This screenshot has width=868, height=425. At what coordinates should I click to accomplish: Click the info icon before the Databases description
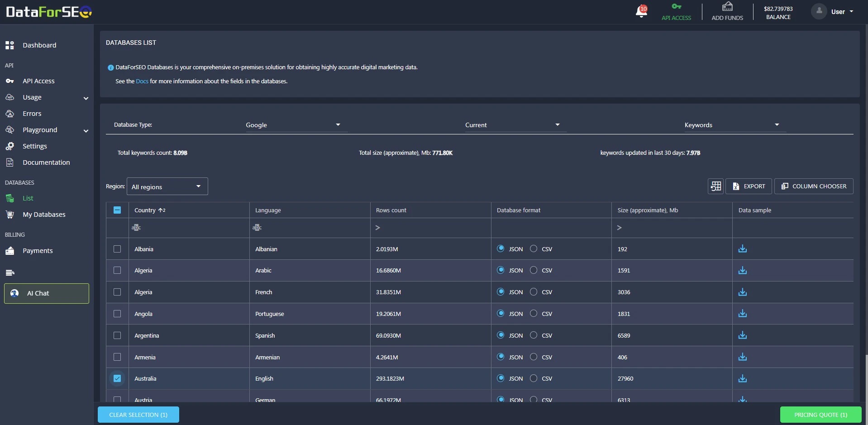(110, 67)
